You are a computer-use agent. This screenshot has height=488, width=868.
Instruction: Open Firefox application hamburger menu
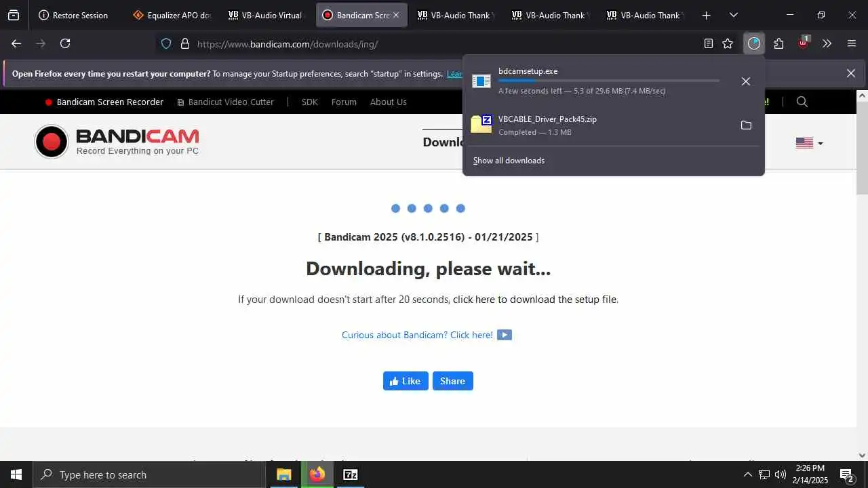click(852, 43)
